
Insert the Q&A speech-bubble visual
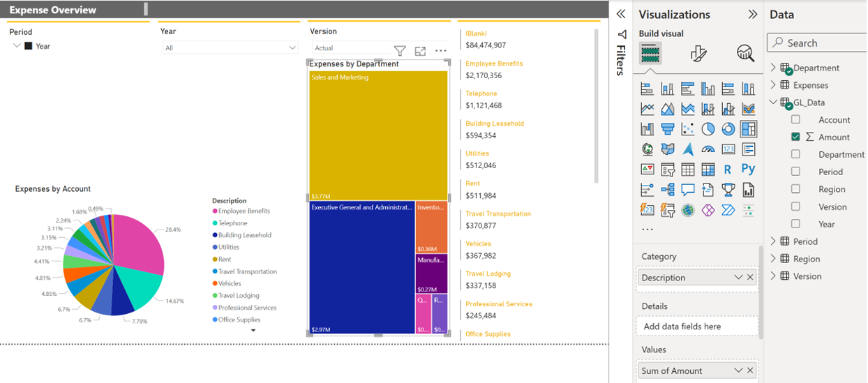687,190
